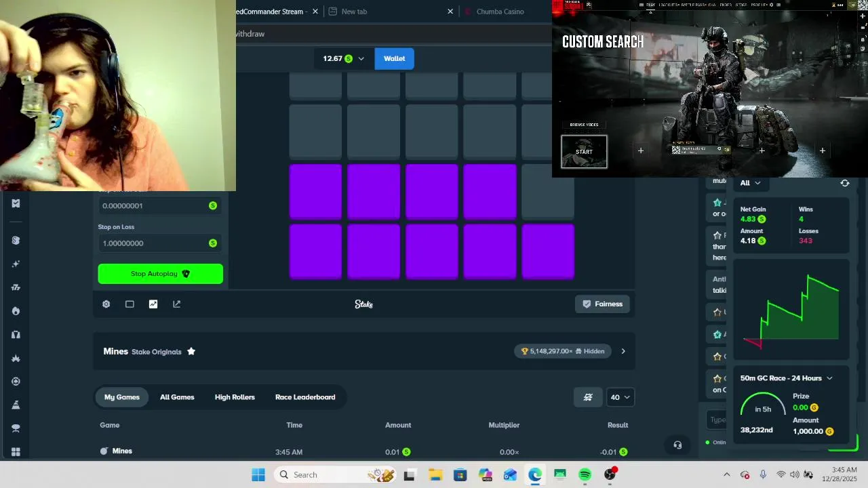The width and height of the screenshot is (868, 488).
Task: Open Spotify from taskbar
Action: tap(585, 475)
